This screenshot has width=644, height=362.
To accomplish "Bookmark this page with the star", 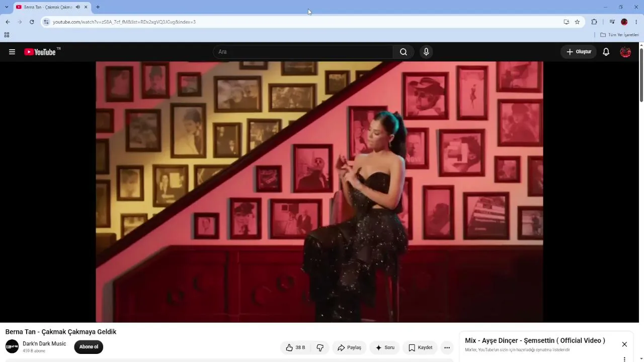I will pyautogui.click(x=577, y=22).
